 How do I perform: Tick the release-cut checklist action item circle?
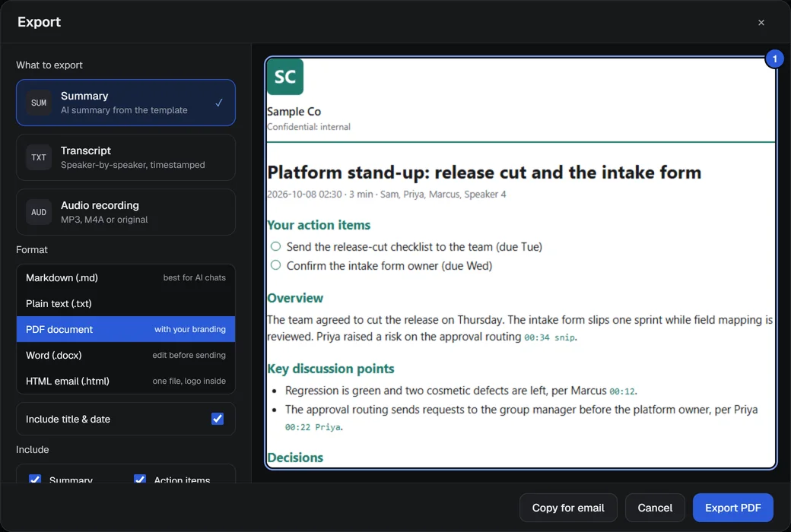click(x=275, y=246)
